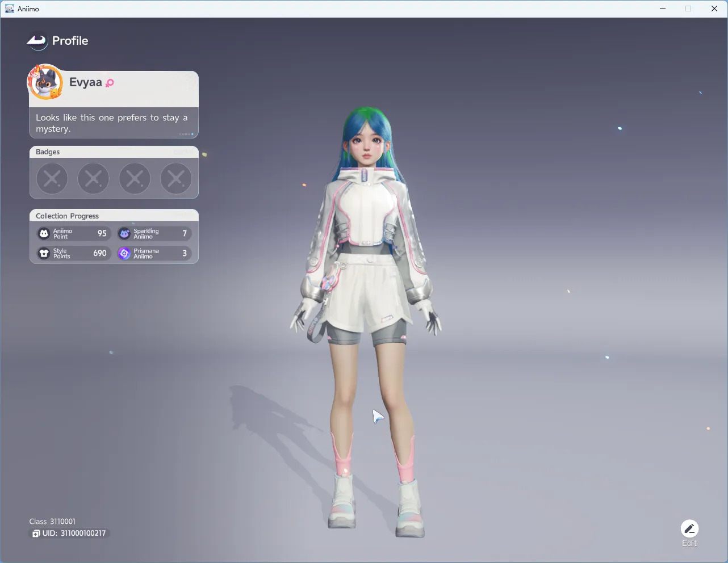Screen dimensions: 728x563
Task: Click the pink gender symbol next to Evyaa
Action: point(110,83)
